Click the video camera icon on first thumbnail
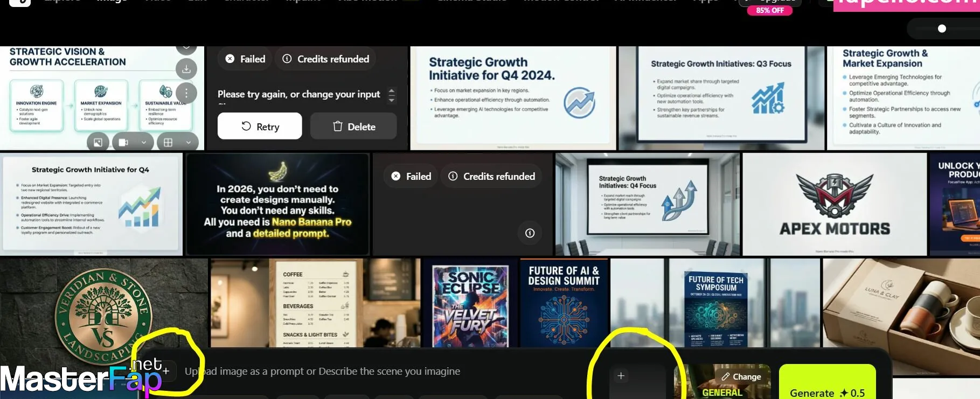This screenshot has width=980, height=399. (123, 142)
